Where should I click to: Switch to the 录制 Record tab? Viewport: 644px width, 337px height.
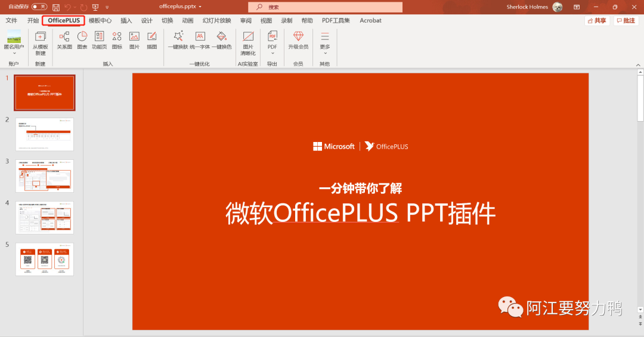point(287,20)
